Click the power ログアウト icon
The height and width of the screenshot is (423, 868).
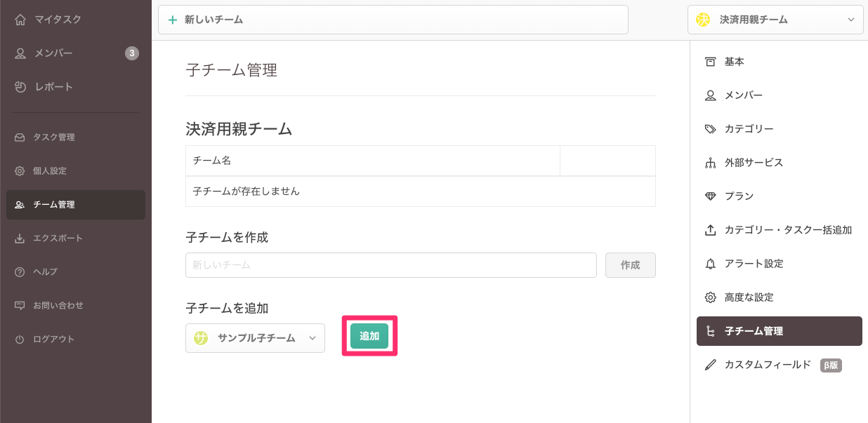click(x=20, y=340)
